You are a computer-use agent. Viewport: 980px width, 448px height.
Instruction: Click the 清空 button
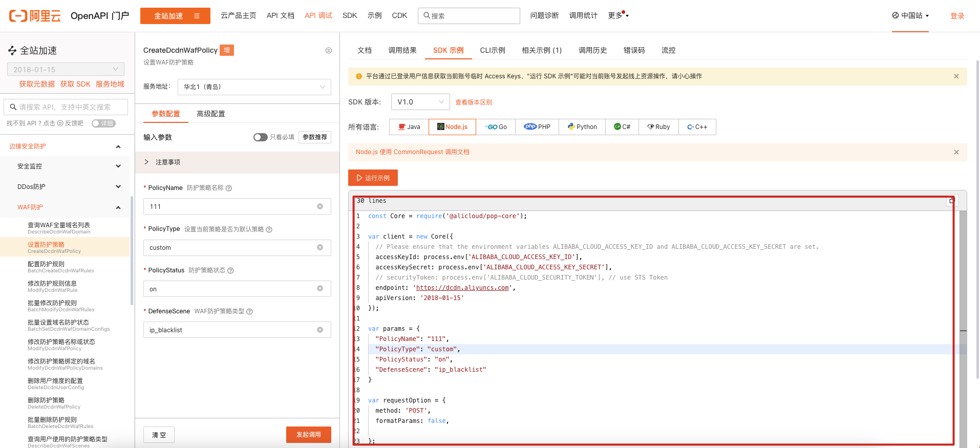click(159, 435)
